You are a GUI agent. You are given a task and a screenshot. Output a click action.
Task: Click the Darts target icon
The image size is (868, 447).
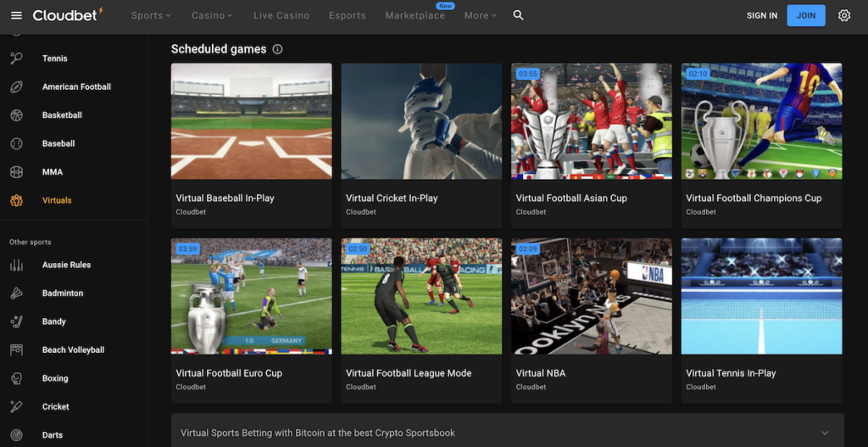pyautogui.click(x=17, y=435)
